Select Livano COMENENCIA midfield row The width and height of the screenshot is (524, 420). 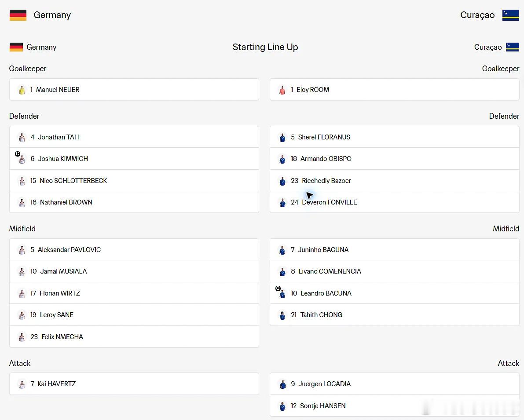[x=394, y=271]
